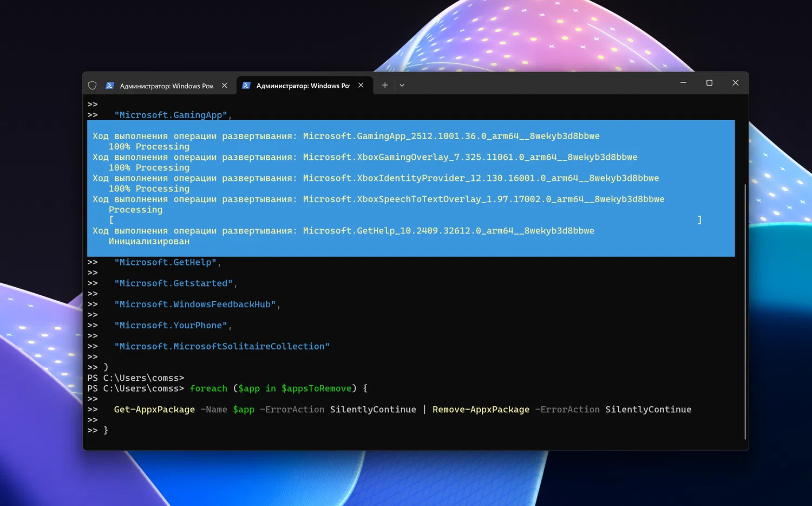
Task: Click the $appsToRemove variable
Action: [316, 388]
